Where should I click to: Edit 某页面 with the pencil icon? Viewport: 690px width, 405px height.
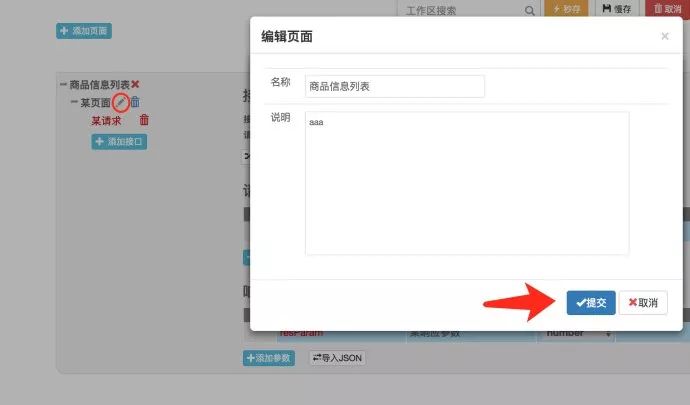coord(121,102)
